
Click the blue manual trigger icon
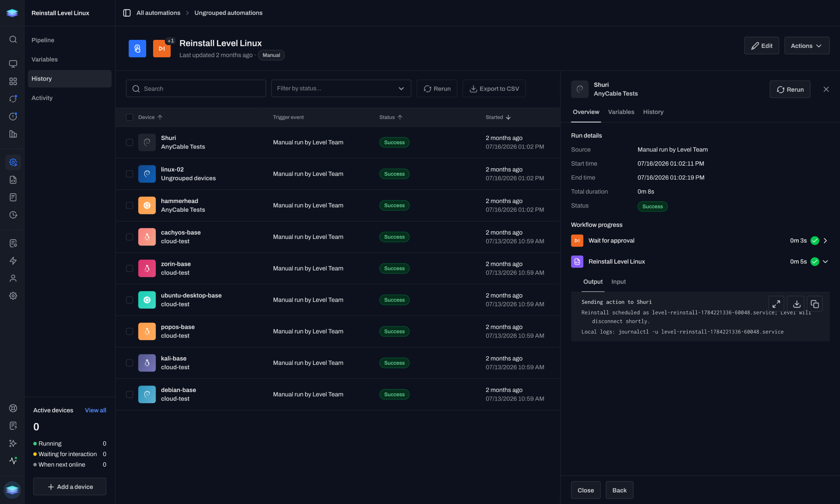point(137,49)
